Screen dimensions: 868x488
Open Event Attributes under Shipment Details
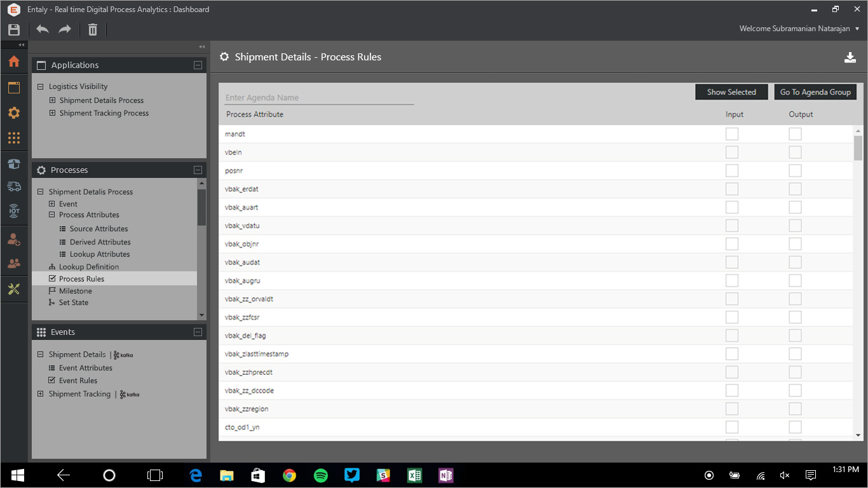pyautogui.click(x=85, y=368)
